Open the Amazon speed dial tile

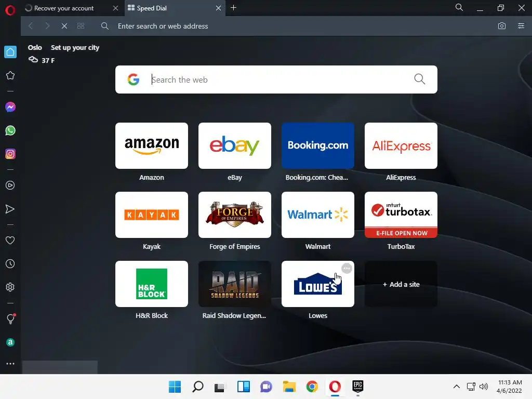pyautogui.click(x=152, y=145)
